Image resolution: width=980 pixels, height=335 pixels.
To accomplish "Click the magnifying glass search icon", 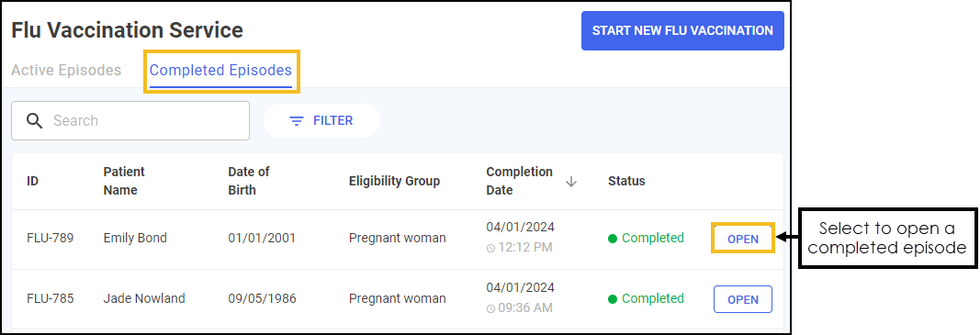I will (34, 120).
